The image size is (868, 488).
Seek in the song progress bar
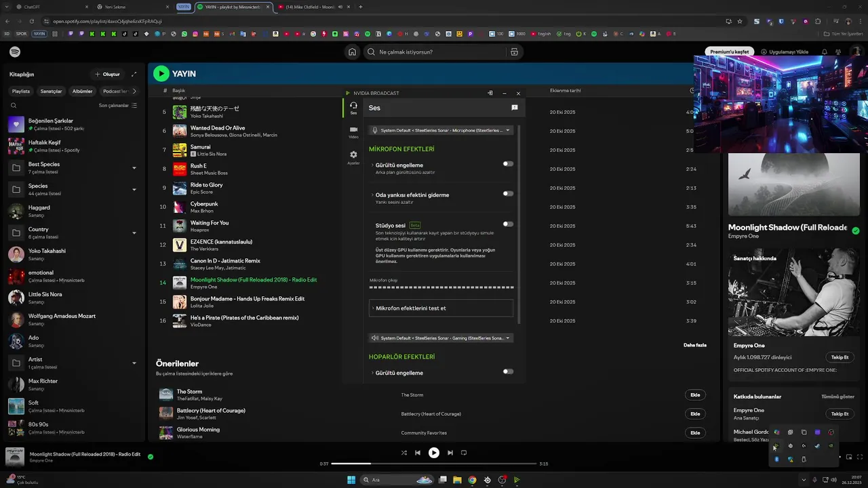point(434,464)
